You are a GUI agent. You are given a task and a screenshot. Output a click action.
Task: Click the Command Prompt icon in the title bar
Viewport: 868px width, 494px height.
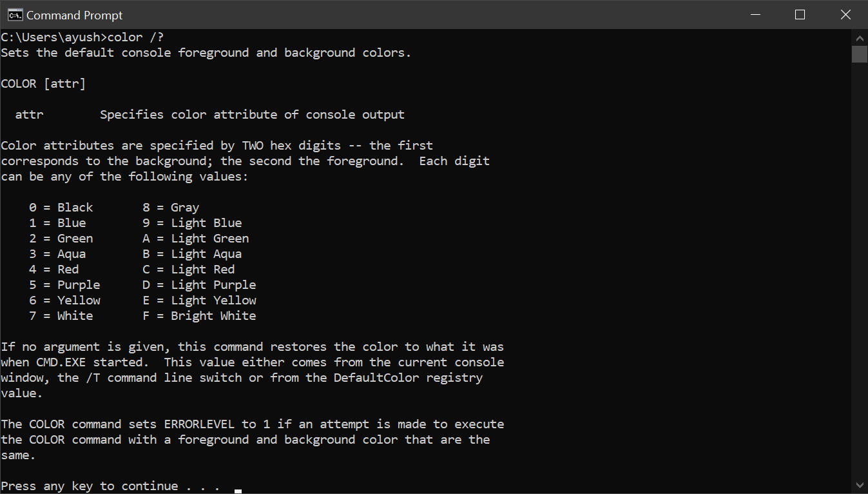(15, 14)
